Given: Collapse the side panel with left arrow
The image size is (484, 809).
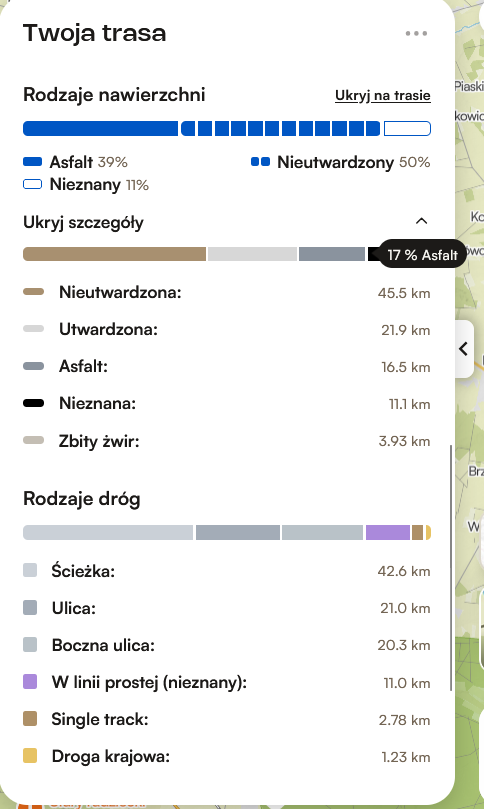Looking at the screenshot, I should (x=464, y=349).
